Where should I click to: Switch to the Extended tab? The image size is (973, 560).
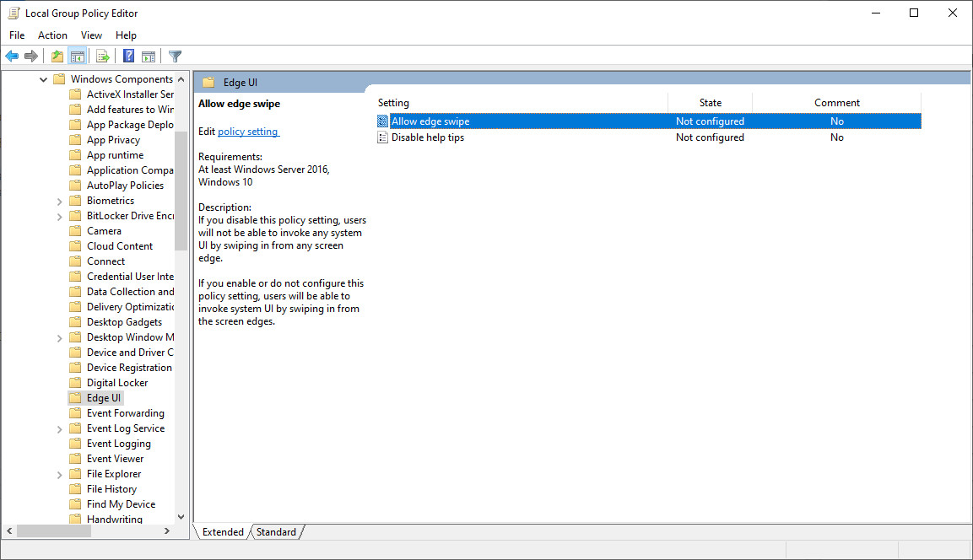click(x=223, y=532)
